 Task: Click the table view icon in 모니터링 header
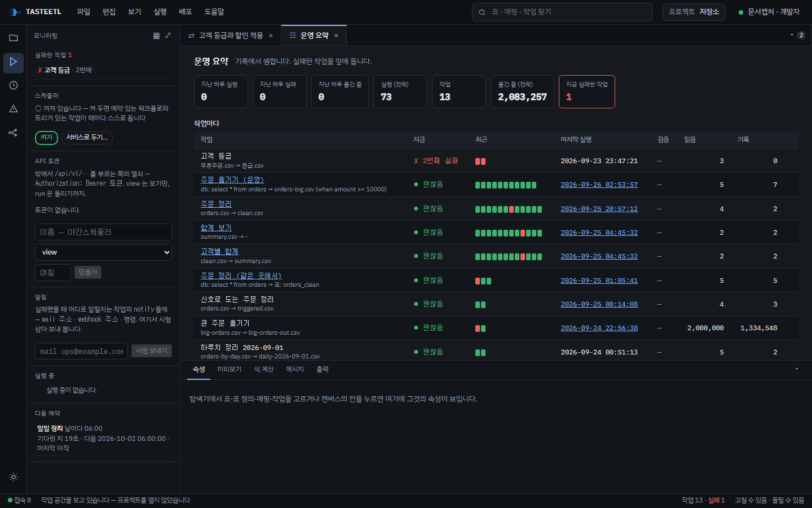point(156,36)
